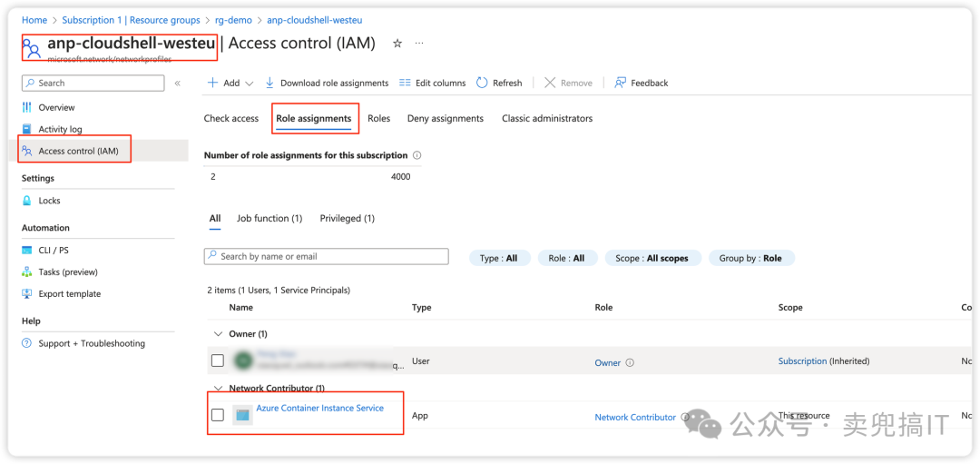Open the rg-demo breadcrumb link
Image resolution: width=980 pixels, height=464 pixels.
point(233,20)
